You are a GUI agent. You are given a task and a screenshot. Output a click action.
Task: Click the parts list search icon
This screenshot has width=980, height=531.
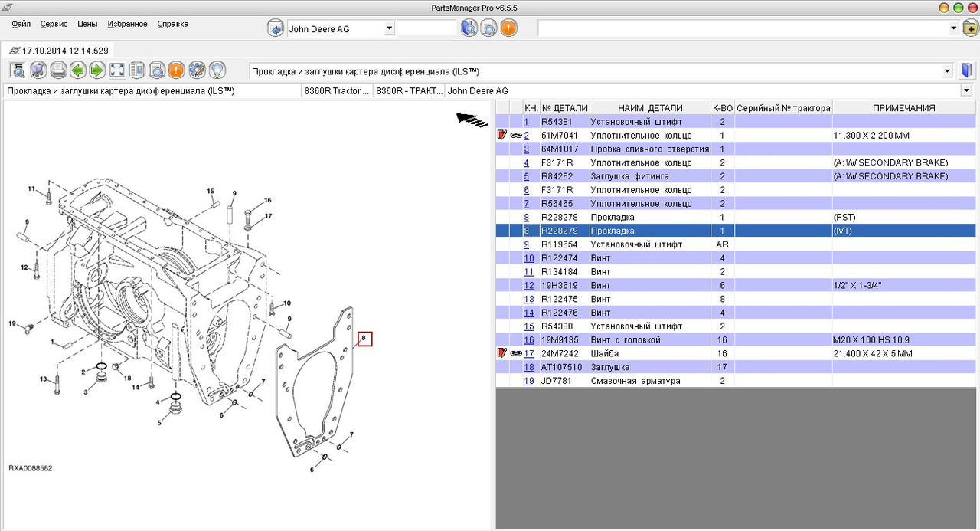coord(18,70)
